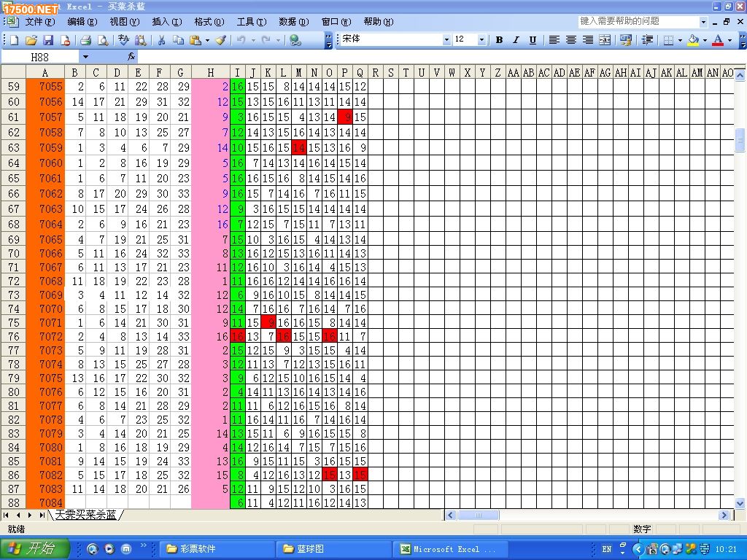Toggle bold formatting

coord(499,40)
